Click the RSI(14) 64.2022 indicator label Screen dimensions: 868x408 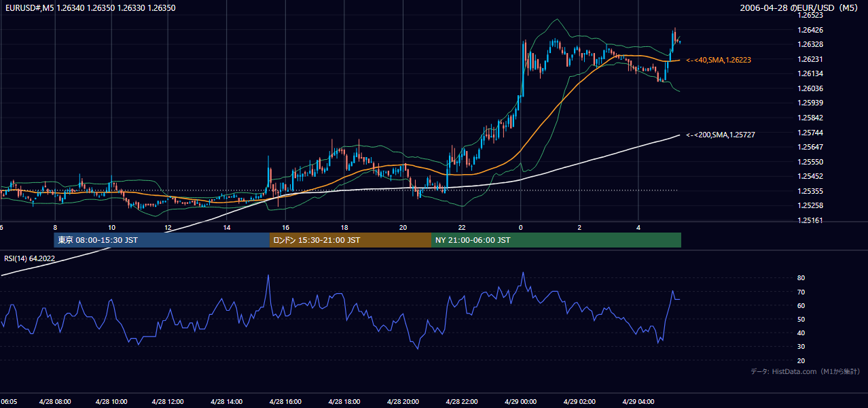click(29, 258)
